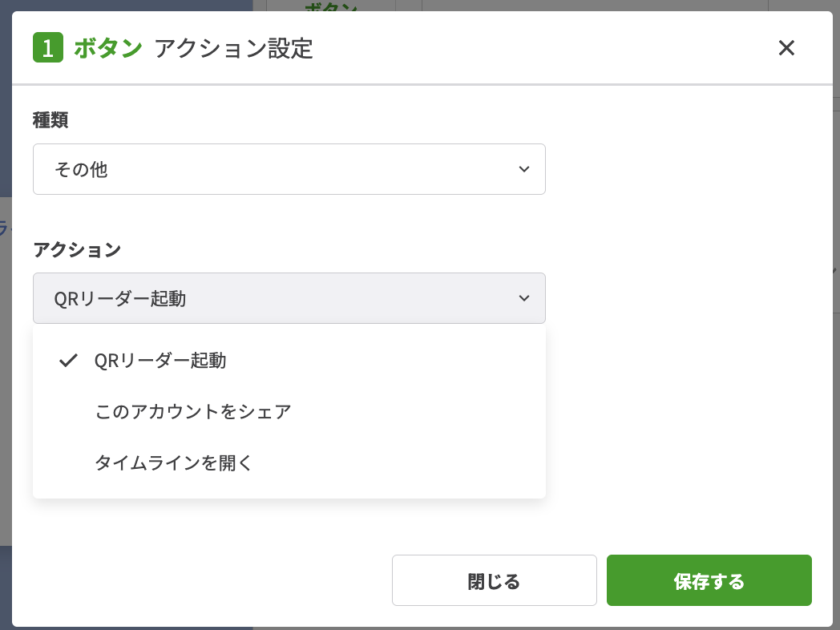Click the 閉じる button
Viewport: 840px width, 630px height.
[x=494, y=580]
